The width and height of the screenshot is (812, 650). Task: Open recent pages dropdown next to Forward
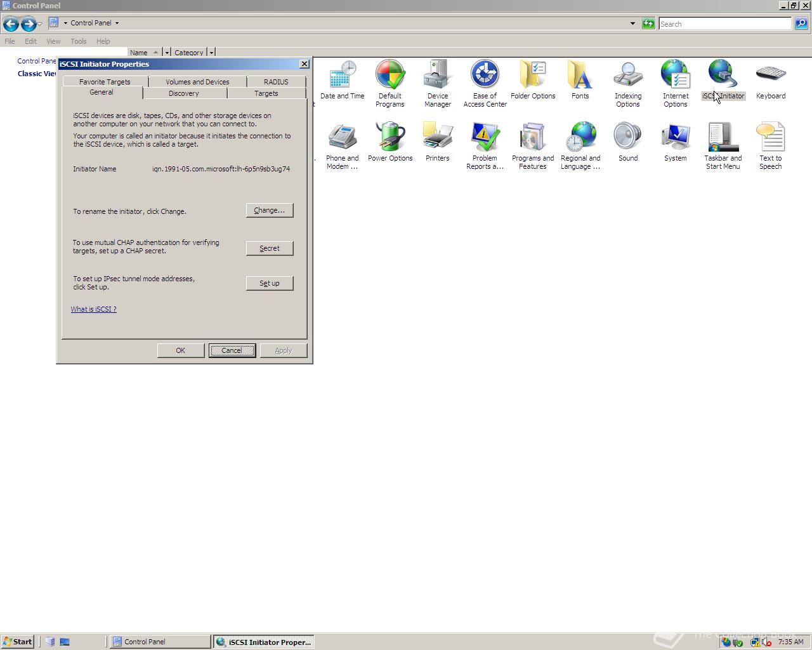click(40, 24)
